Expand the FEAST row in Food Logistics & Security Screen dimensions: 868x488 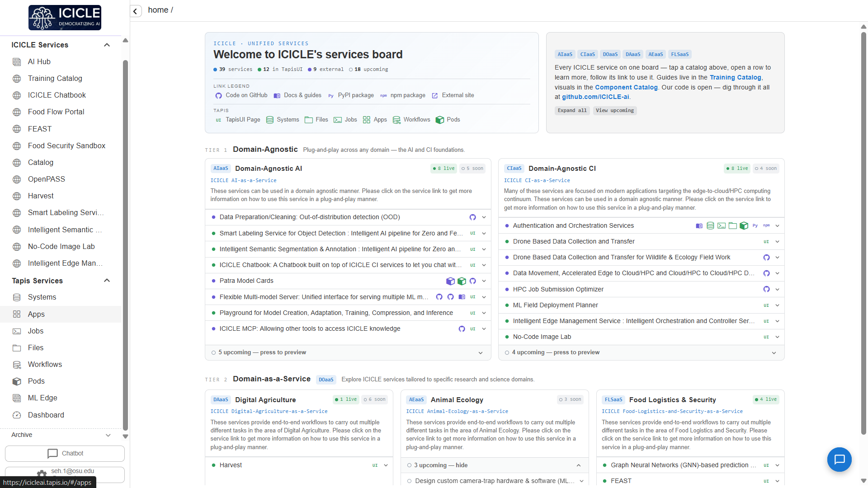point(778,481)
